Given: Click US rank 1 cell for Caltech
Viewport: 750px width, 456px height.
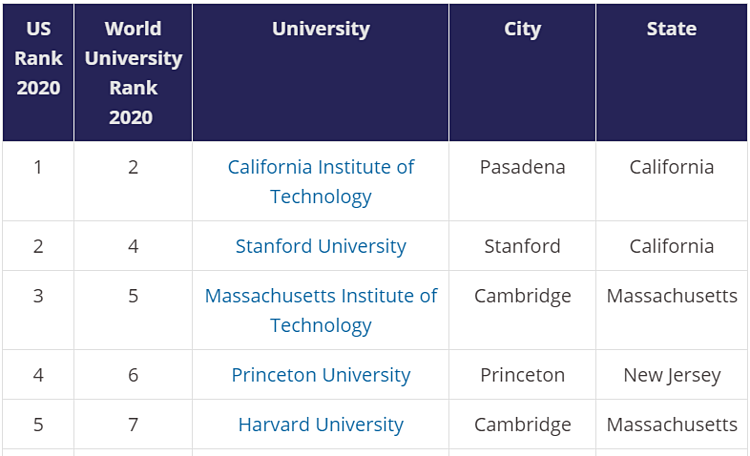Looking at the screenshot, I should coord(38,167).
